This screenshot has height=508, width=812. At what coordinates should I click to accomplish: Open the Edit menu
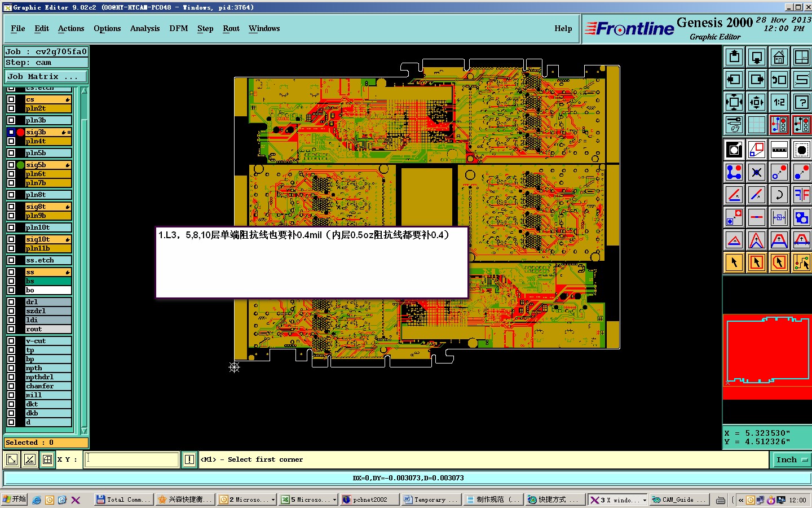(x=42, y=28)
